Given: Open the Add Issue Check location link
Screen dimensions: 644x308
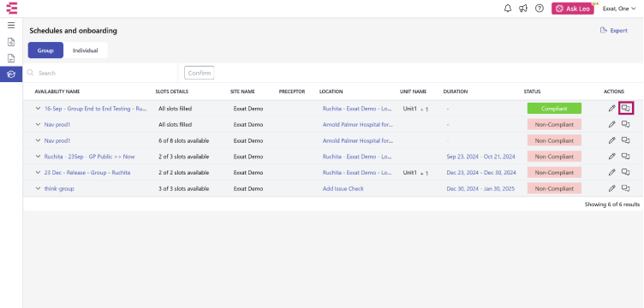Looking at the screenshot, I should (x=343, y=189).
